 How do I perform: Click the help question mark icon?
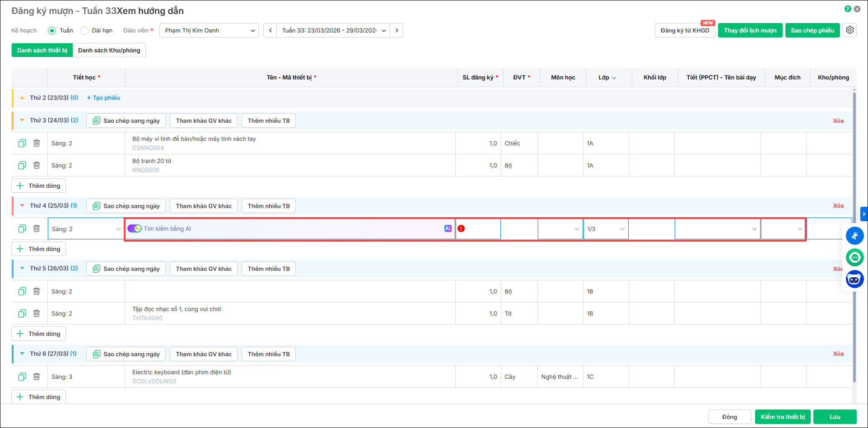coord(848,9)
